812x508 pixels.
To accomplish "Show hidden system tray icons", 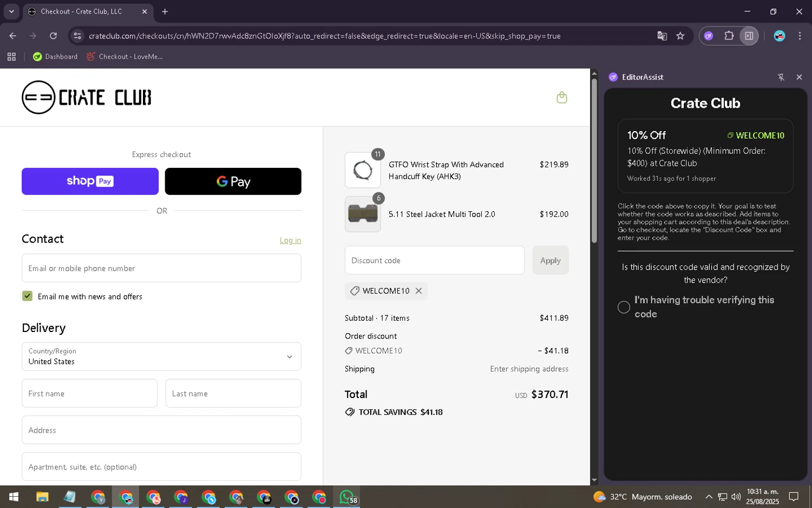I will tap(709, 497).
